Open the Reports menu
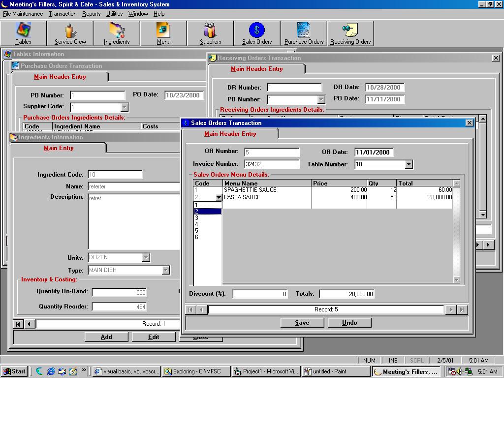The image size is (504, 429). tap(91, 14)
